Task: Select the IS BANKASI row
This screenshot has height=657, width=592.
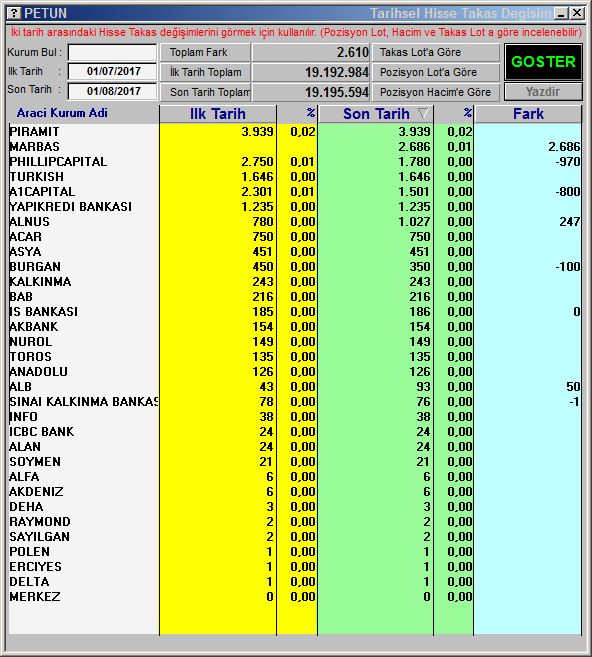Action: [x=295, y=312]
